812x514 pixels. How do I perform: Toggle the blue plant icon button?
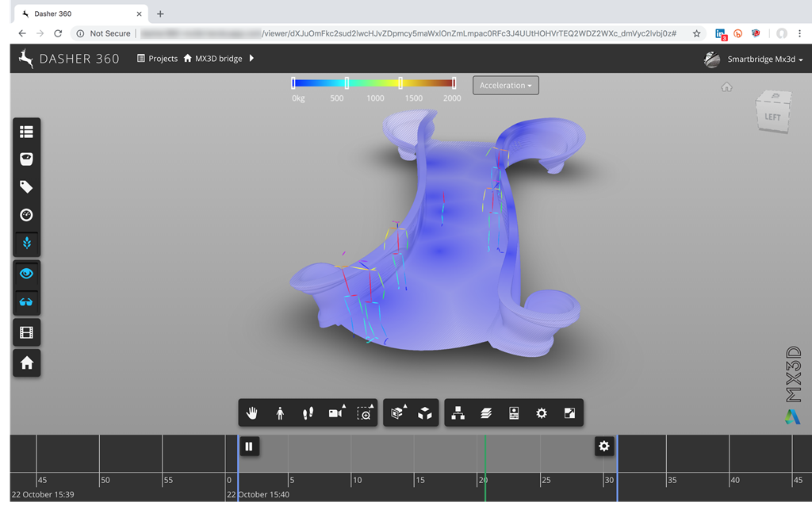pyautogui.click(x=26, y=243)
